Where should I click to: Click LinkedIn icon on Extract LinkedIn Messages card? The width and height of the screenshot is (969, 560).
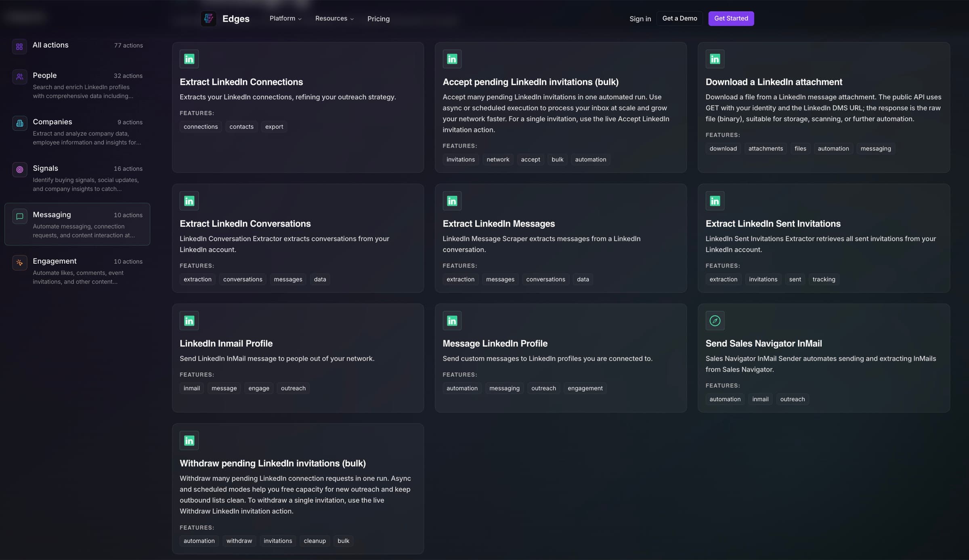point(452,201)
